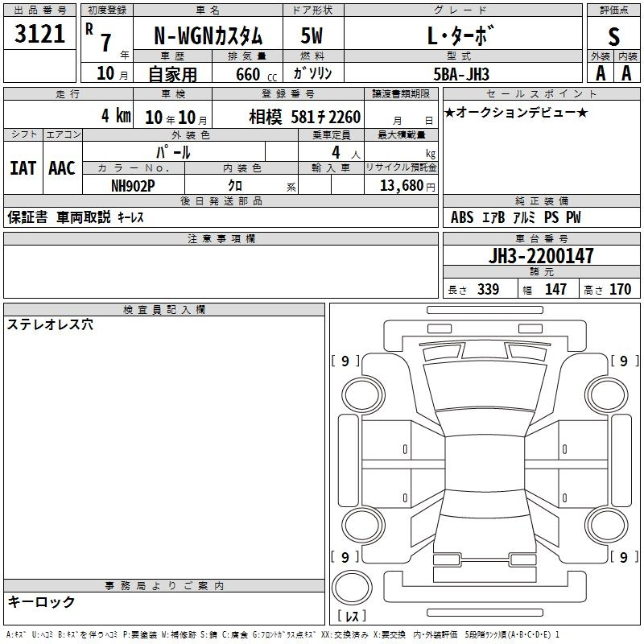This screenshot has width=644, height=644.
Task: Select the ステレオレス穴 inspector note
Action: pyautogui.click(x=50, y=325)
